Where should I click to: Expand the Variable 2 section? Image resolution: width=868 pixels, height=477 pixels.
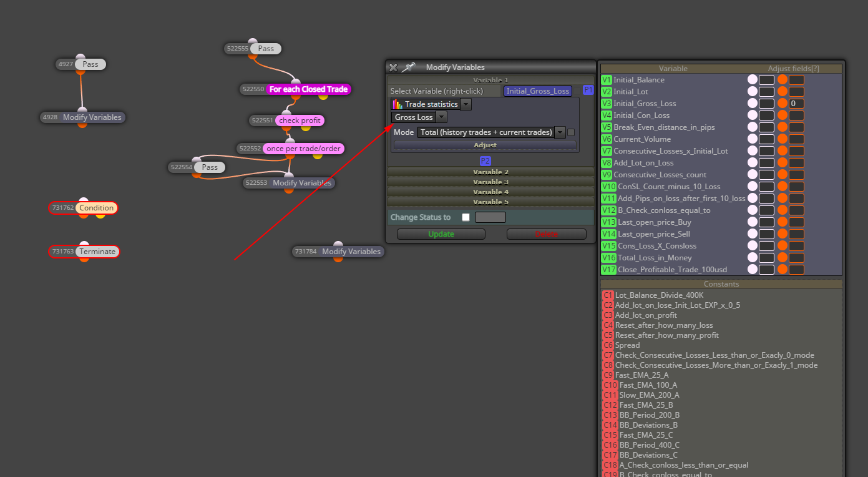pyautogui.click(x=490, y=172)
